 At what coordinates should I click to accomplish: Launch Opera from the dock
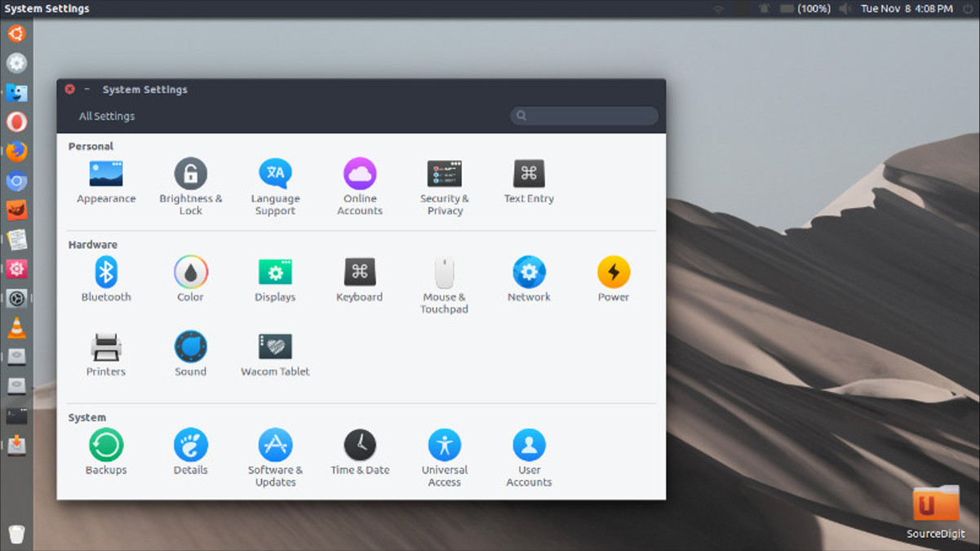point(16,122)
